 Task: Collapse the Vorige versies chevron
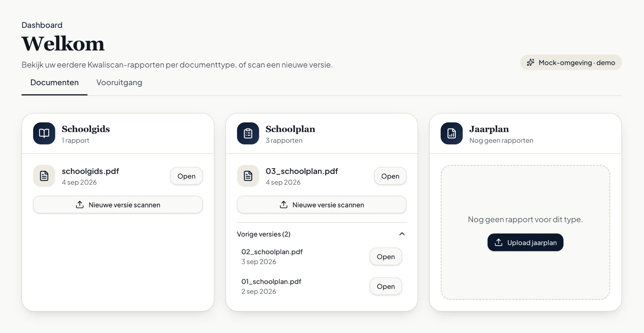pos(402,234)
